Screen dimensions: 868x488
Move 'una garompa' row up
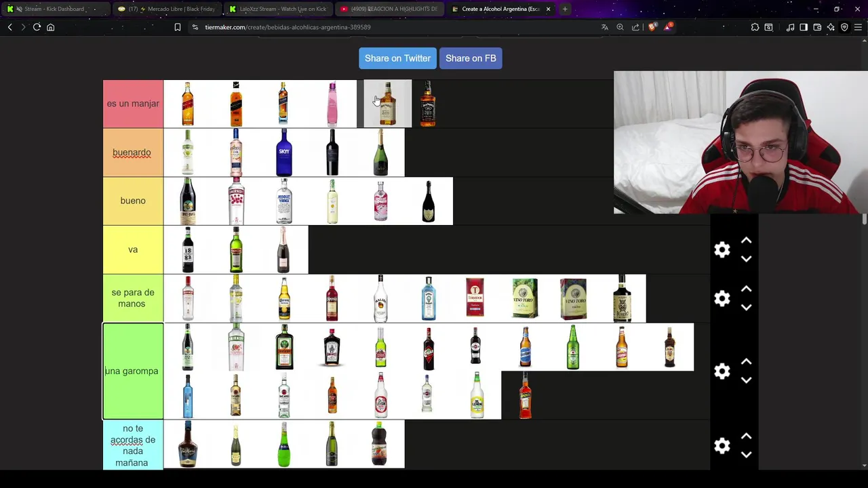pyautogui.click(x=746, y=362)
